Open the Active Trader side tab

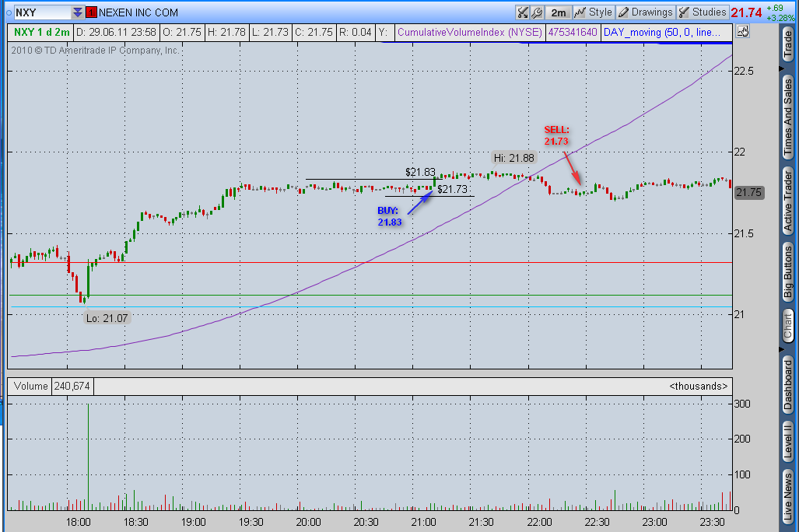coord(788,201)
